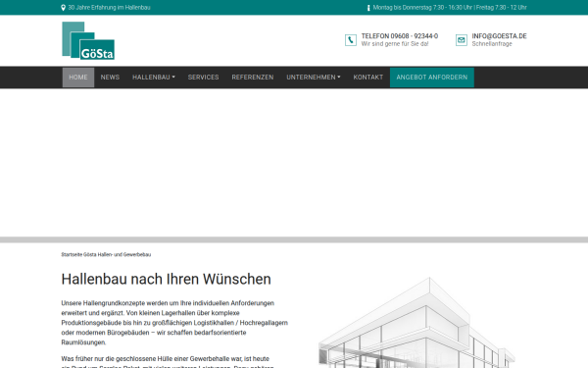The image size is (588, 368).
Task: Click the INFO@GOESTA.DE email link
Action: pos(499,36)
